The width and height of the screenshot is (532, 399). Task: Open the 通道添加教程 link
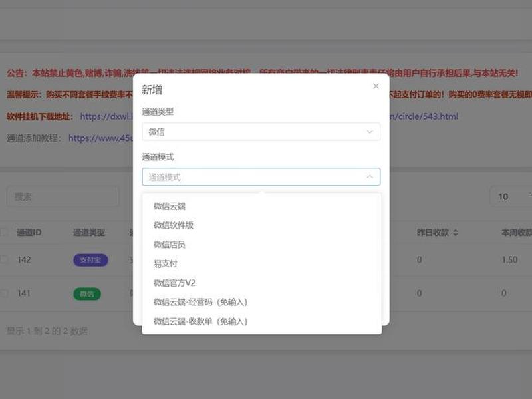point(101,138)
